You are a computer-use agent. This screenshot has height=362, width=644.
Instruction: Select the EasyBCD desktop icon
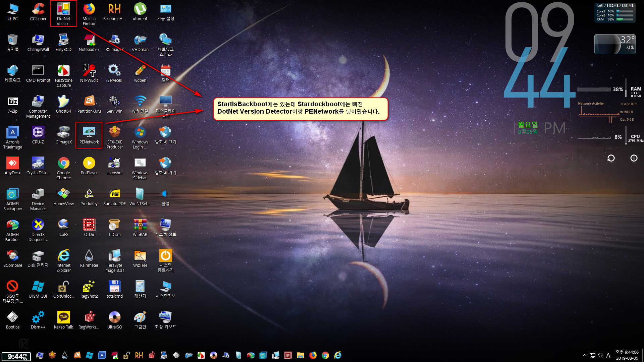click(x=63, y=43)
